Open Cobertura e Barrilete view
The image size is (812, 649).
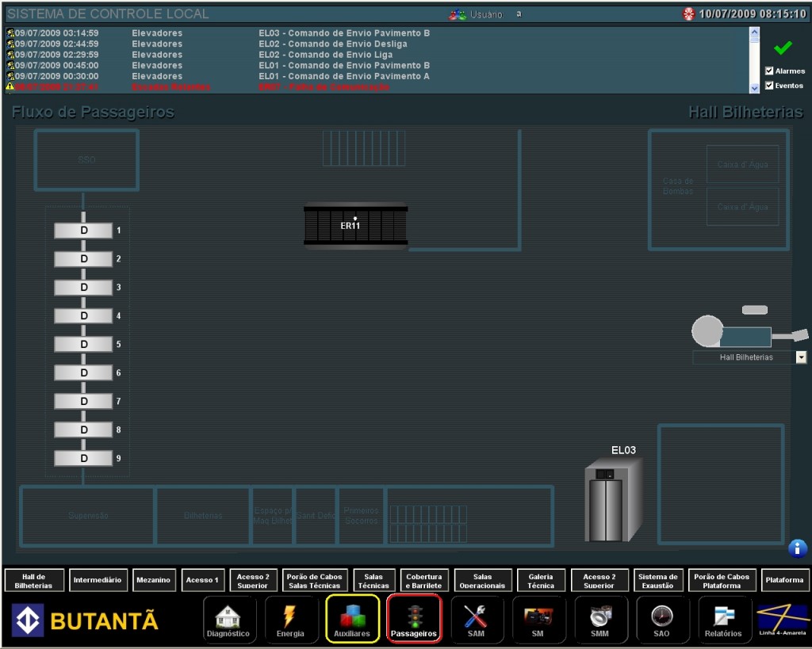[424, 581]
